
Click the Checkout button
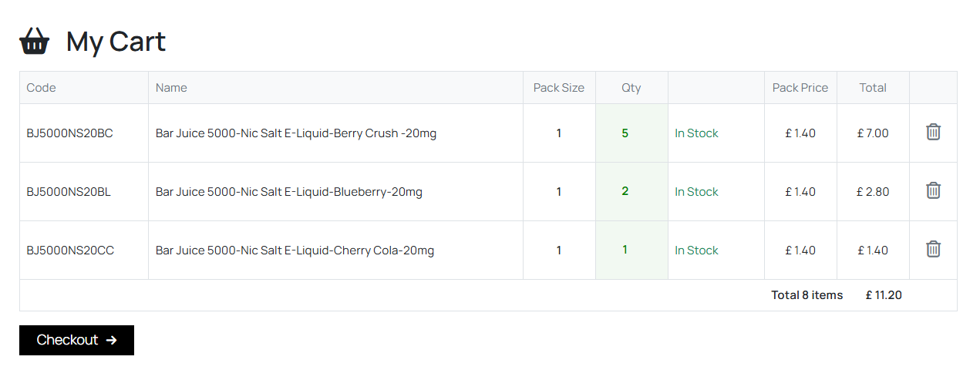(x=76, y=340)
